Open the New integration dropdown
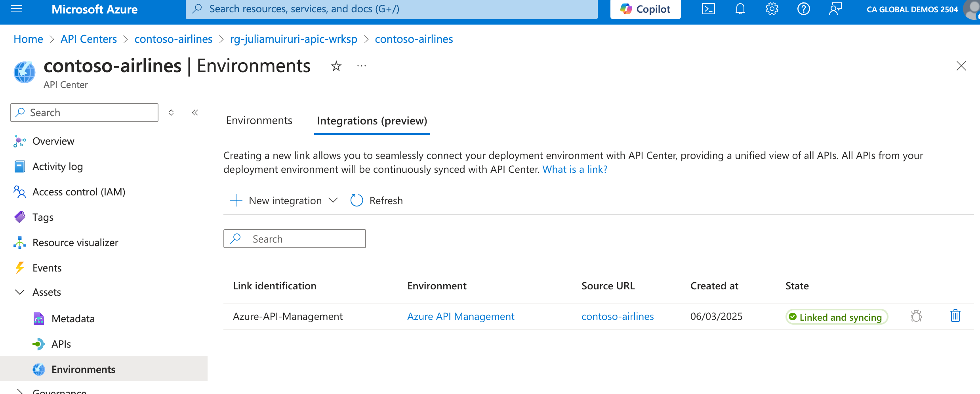 pyautogui.click(x=284, y=201)
